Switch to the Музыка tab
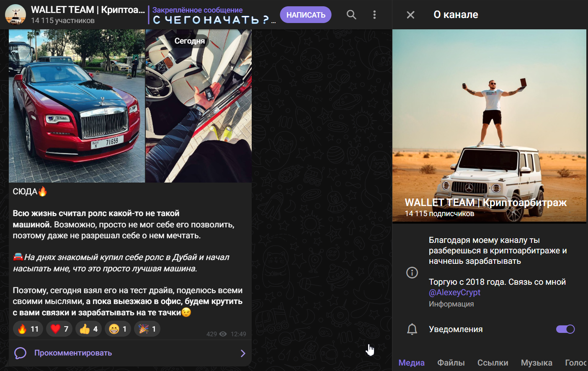Viewport: 588px width, 371px height. click(536, 363)
